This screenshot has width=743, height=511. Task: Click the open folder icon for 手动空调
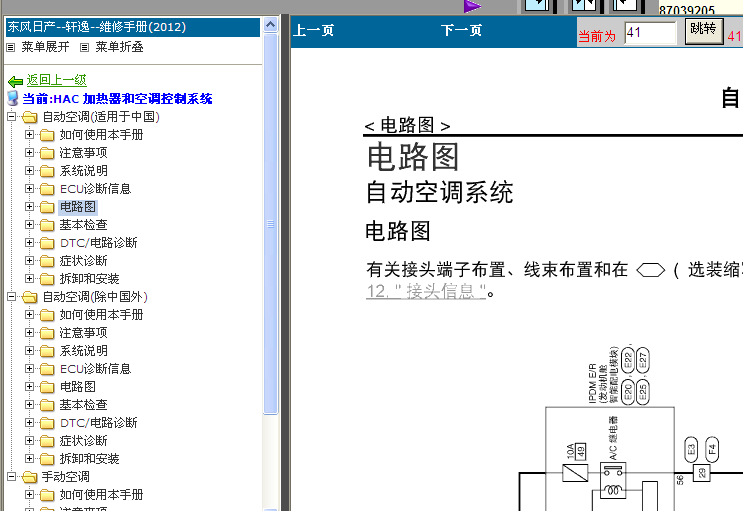(29, 477)
